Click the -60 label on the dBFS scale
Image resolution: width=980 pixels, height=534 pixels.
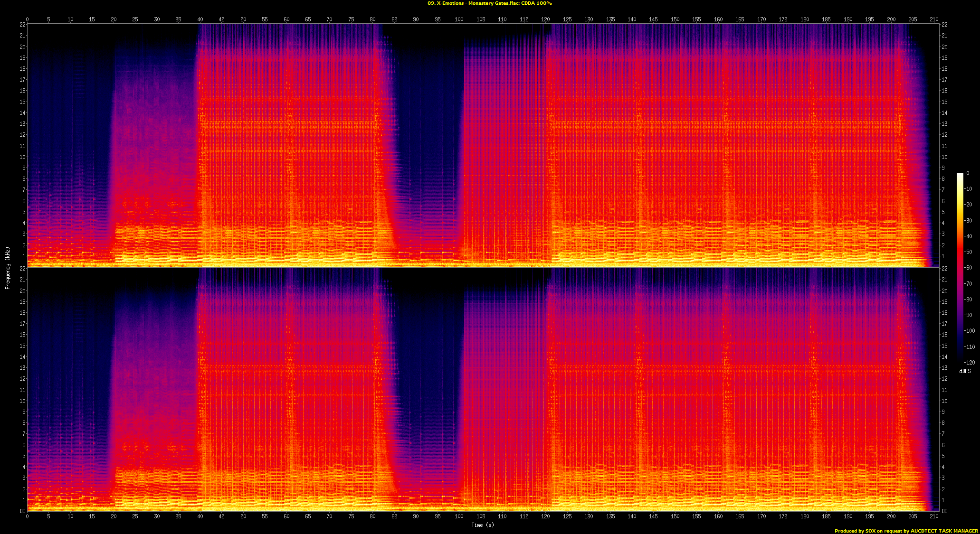point(969,268)
